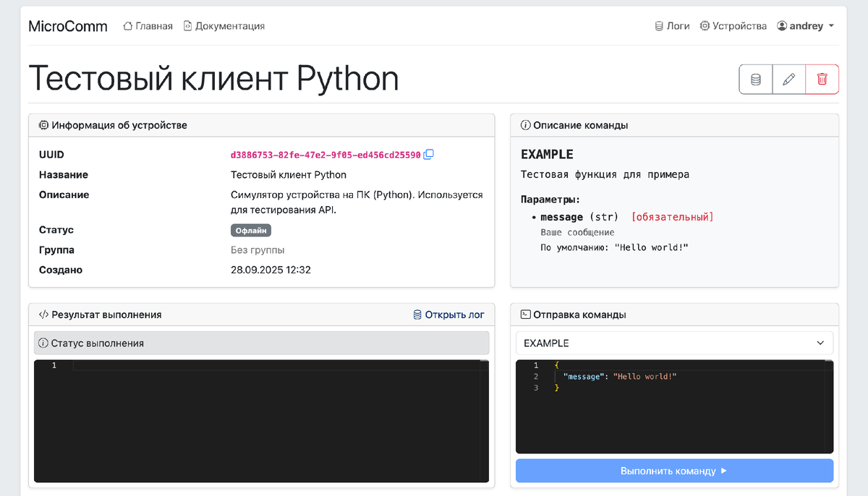Click the message (str) parameter name
Screen dimensions: 868x496
pyautogui.click(x=579, y=217)
